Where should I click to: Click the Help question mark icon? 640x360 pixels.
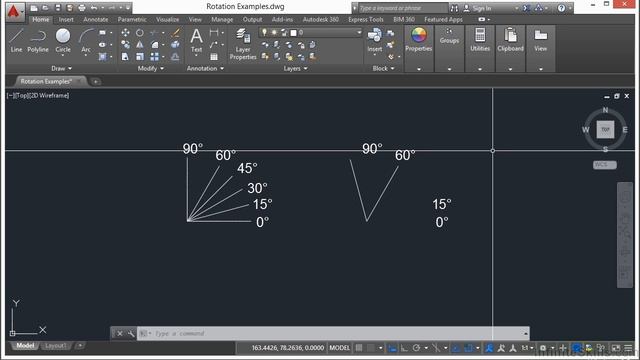(x=561, y=8)
